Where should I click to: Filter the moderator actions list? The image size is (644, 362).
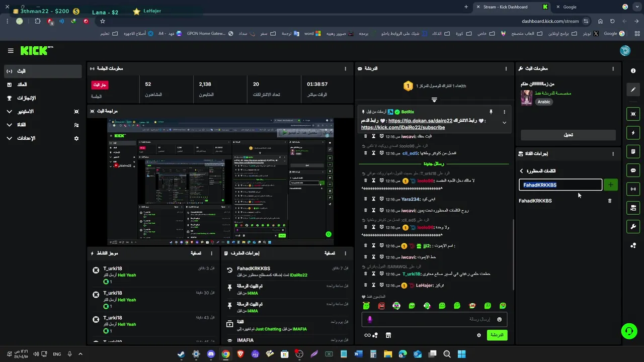point(330,253)
